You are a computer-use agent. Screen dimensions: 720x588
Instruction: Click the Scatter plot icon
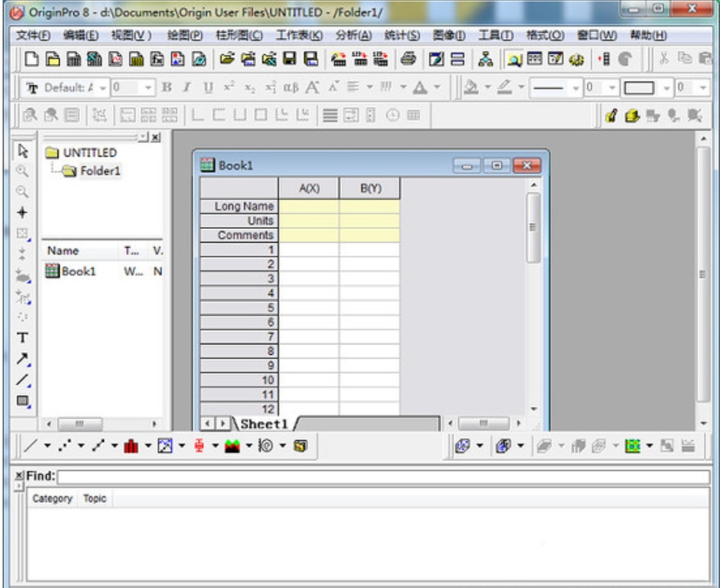click(x=64, y=445)
